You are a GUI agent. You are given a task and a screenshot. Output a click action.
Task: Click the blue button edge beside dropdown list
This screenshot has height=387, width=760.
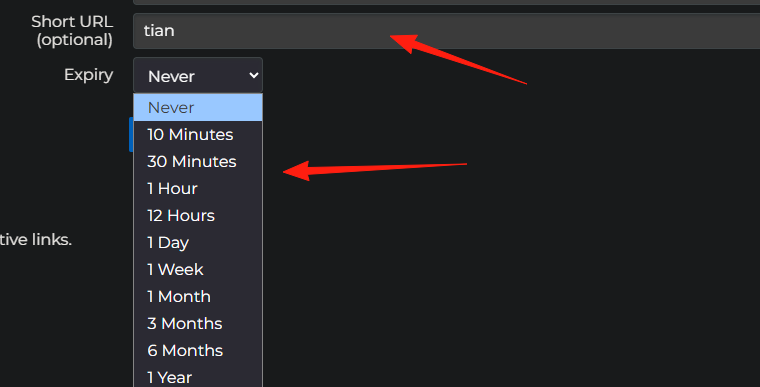click(x=131, y=134)
